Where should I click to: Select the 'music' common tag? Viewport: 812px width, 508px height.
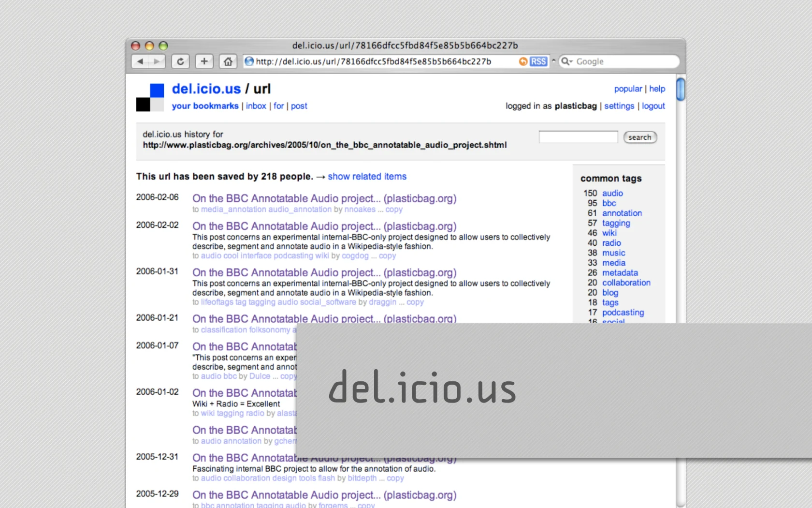[x=614, y=253]
